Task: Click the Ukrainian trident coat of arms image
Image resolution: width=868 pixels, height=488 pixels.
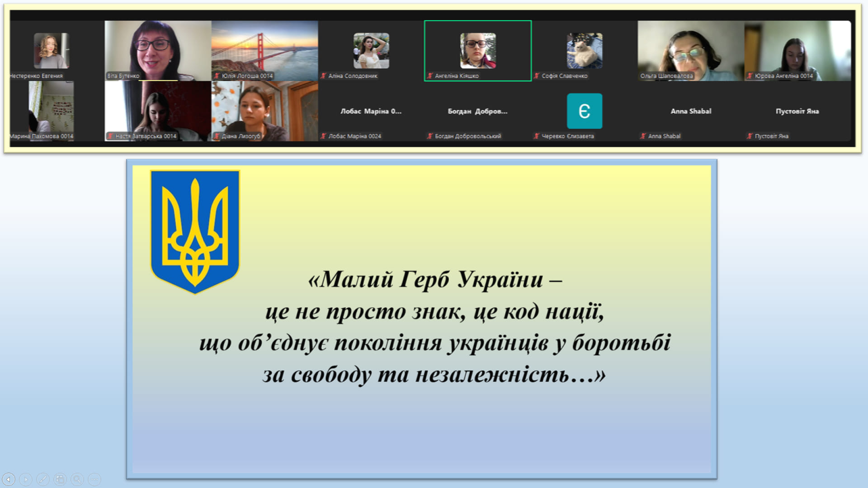Action: [195, 232]
